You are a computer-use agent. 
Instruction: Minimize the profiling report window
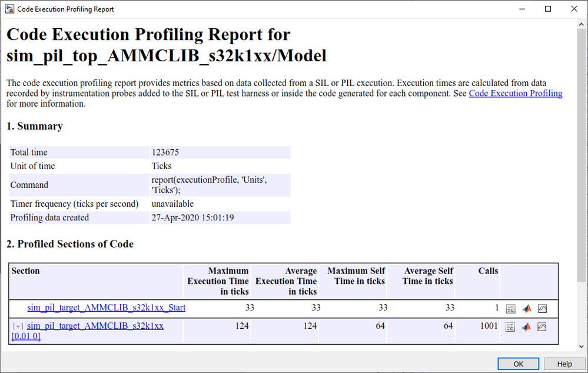(522, 9)
